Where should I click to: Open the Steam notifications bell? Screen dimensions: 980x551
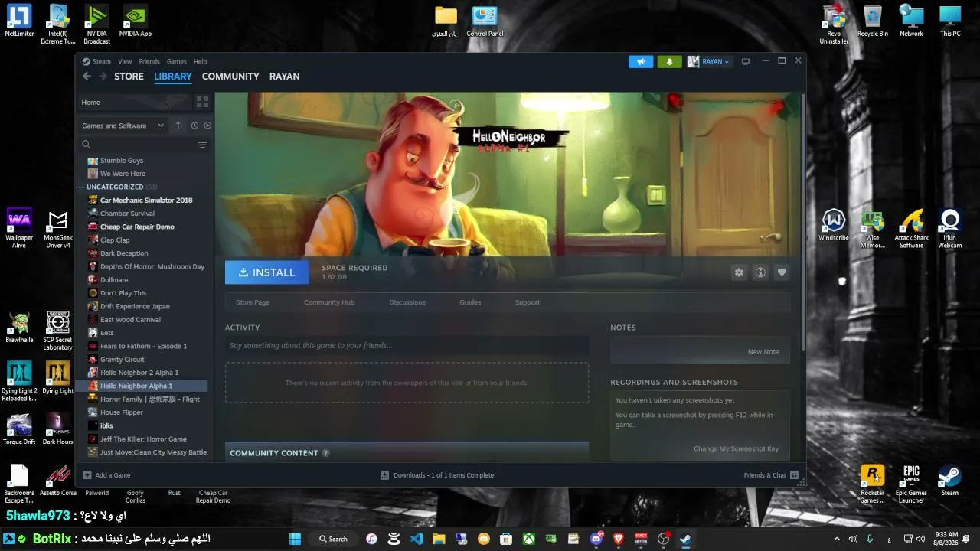pyautogui.click(x=669, y=62)
